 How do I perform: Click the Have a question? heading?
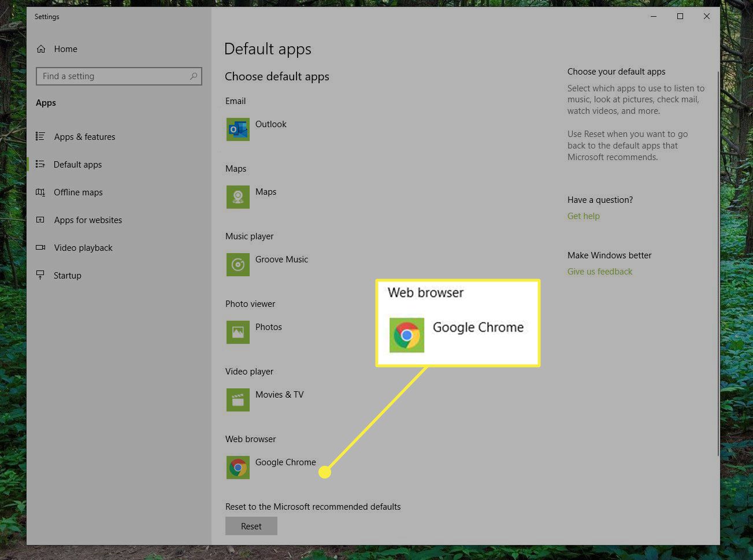pyautogui.click(x=600, y=200)
